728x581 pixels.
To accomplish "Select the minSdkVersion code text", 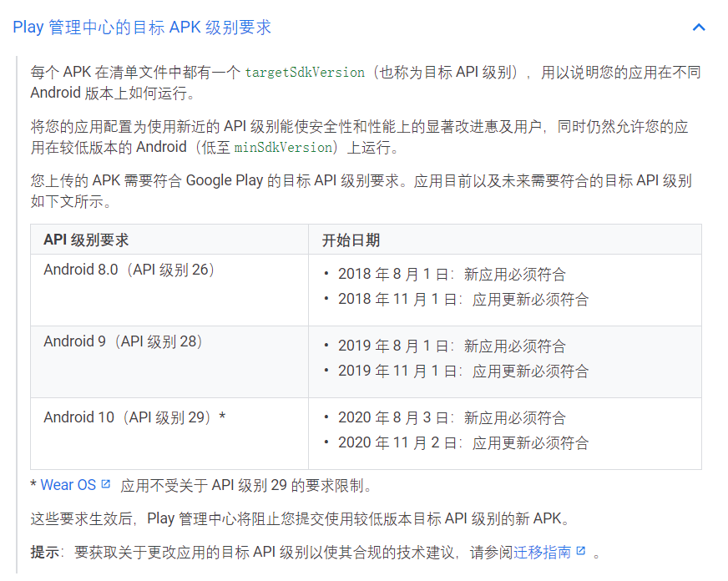I will [x=283, y=148].
